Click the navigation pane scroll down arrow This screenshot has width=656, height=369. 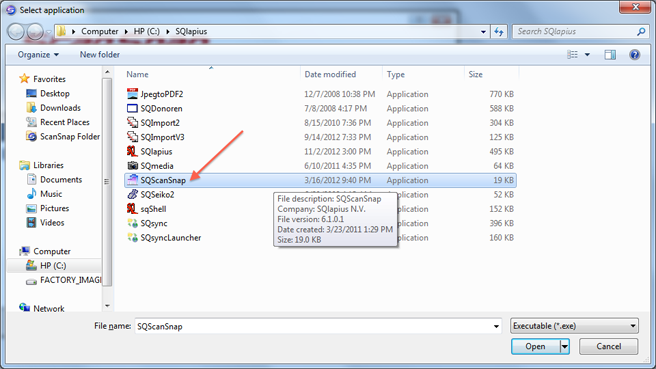point(107,305)
